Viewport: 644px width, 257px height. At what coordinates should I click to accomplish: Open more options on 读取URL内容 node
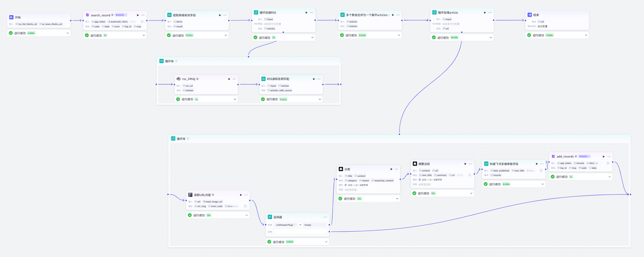point(246,195)
